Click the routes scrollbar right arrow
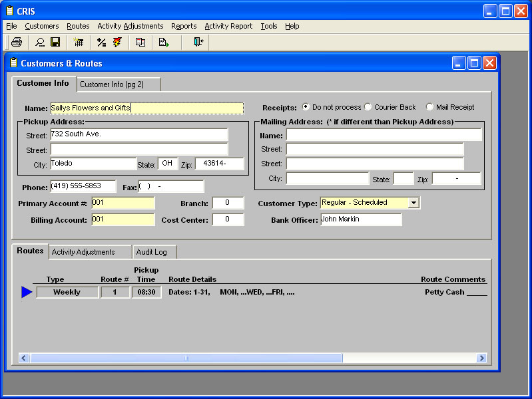 pyautogui.click(x=481, y=358)
